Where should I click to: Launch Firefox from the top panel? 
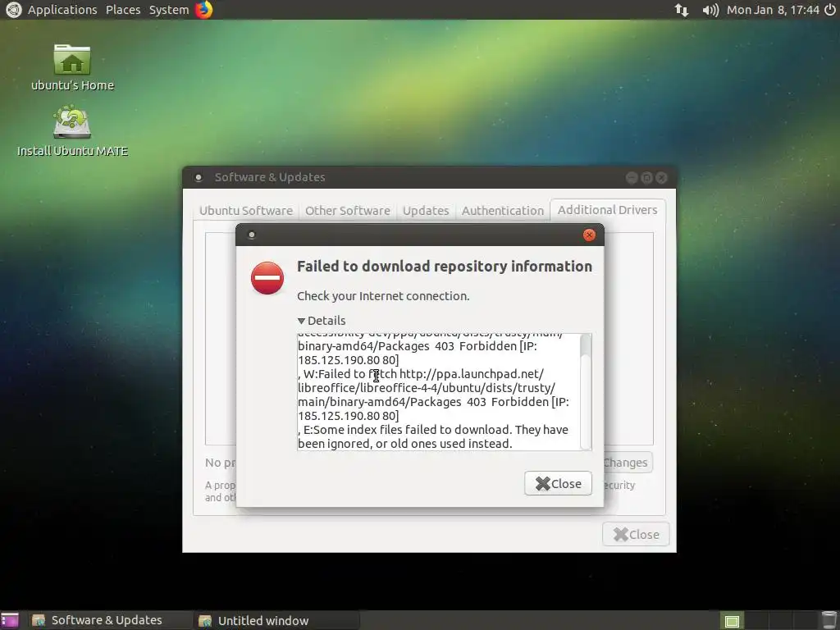tap(203, 10)
